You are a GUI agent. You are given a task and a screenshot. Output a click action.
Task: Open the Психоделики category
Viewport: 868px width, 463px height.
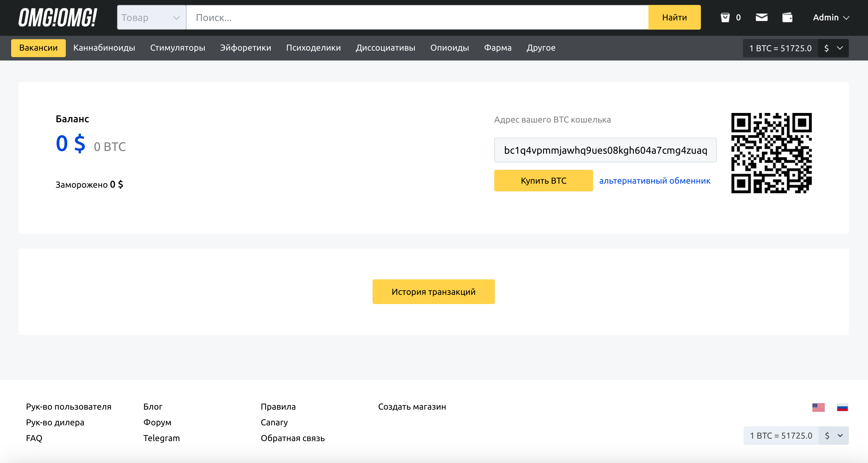click(313, 48)
